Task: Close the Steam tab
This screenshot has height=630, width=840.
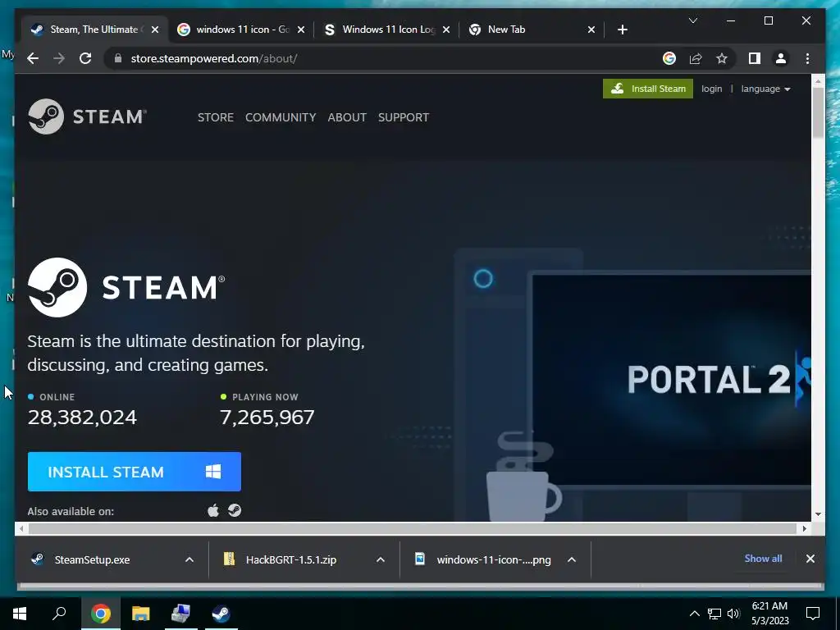Action: point(155,30)
